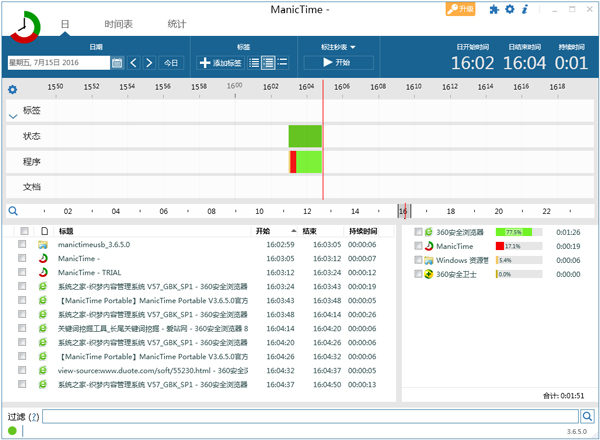Screen dimensions: 600x440
Task: Click 360 browser icon at 16:03:24 row
Action: click(x=43, y=286)
